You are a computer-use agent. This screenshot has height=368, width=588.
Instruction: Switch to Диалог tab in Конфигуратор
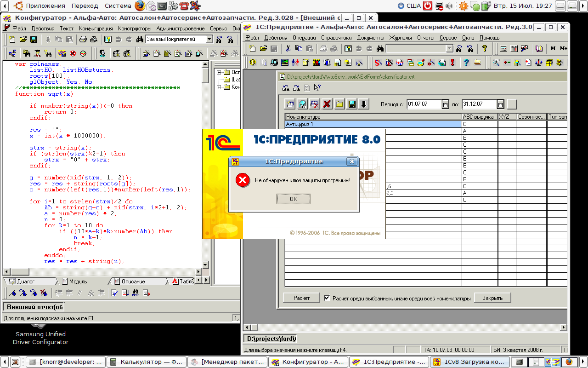tap(30, 281)
